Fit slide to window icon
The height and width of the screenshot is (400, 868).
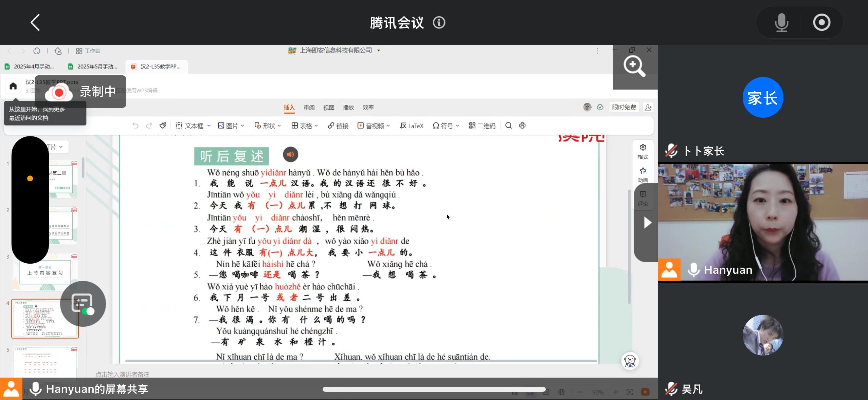630,392
